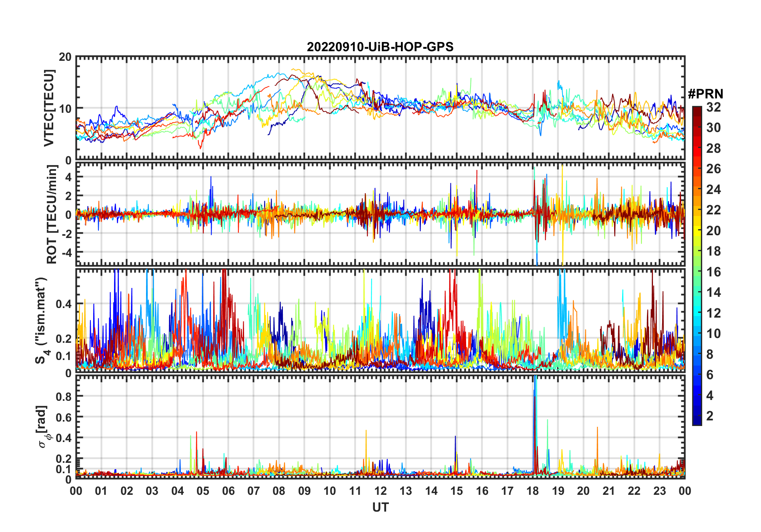Click colorbar tick label 24
The width and height of the screenshot is (761, 532).
[713, 190]
